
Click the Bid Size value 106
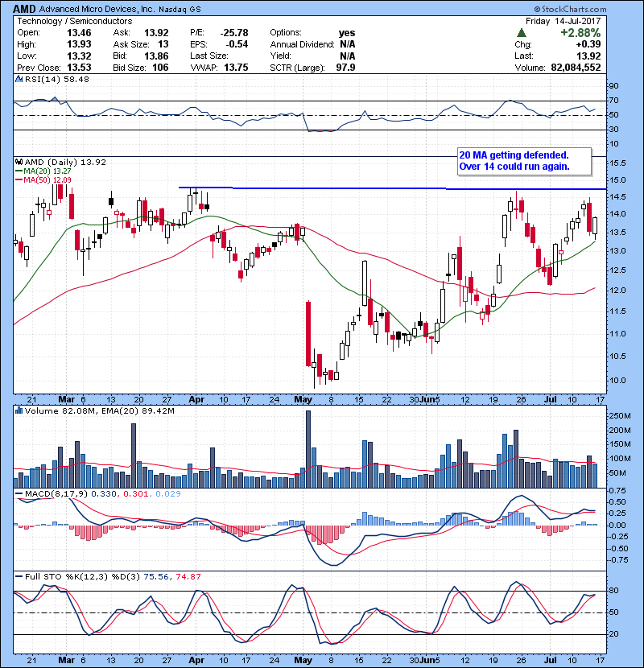point(160,68)
